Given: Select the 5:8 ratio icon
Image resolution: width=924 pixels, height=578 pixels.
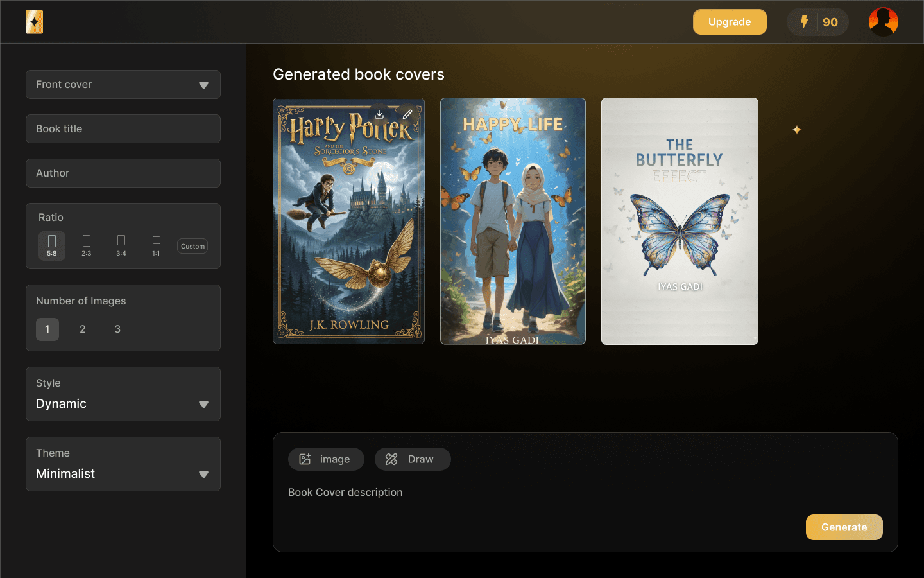Looking at the screenshot, I should click(x=52, y=245).
